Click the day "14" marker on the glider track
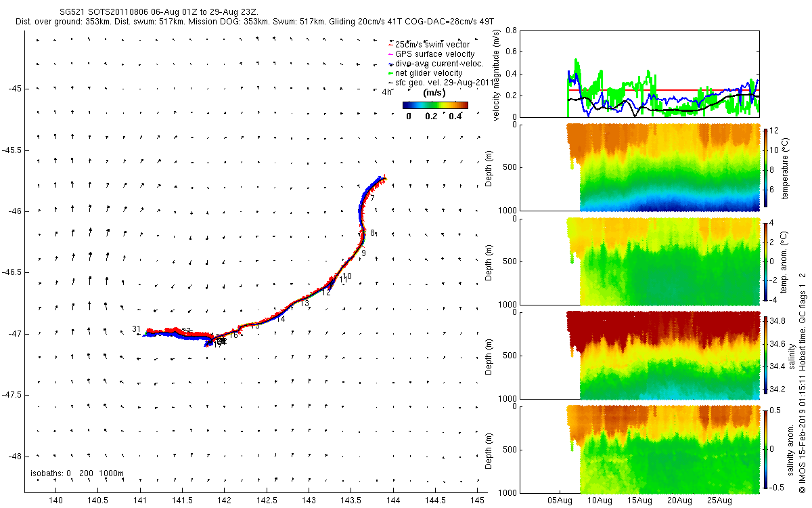Screen dimensions: 812x508 click(281, 319)
